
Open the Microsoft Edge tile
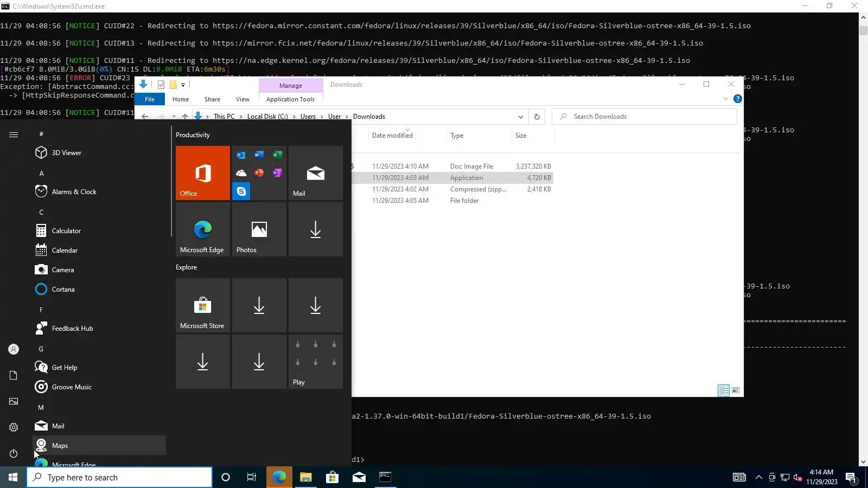point(203,229)
